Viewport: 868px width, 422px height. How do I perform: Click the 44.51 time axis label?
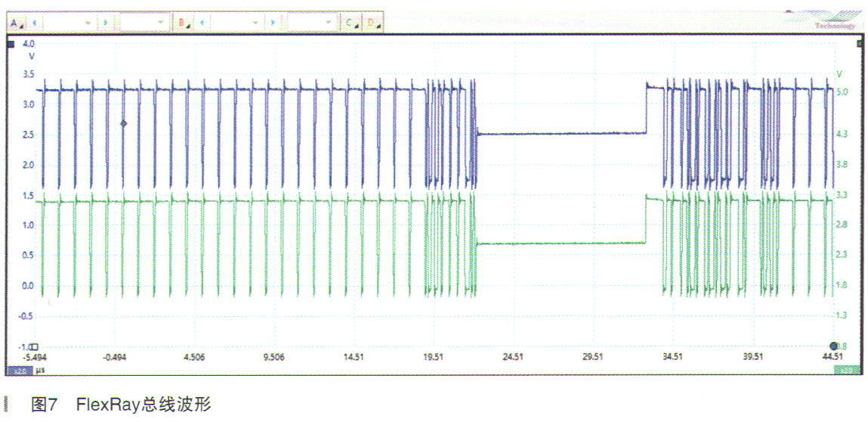pyautogui.click(x=832, y=357)
